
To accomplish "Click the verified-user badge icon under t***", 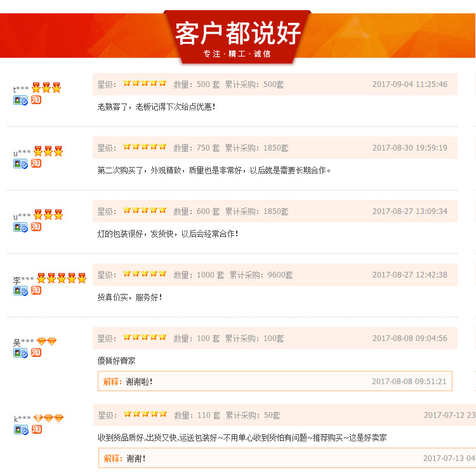I will coord(20,100).
